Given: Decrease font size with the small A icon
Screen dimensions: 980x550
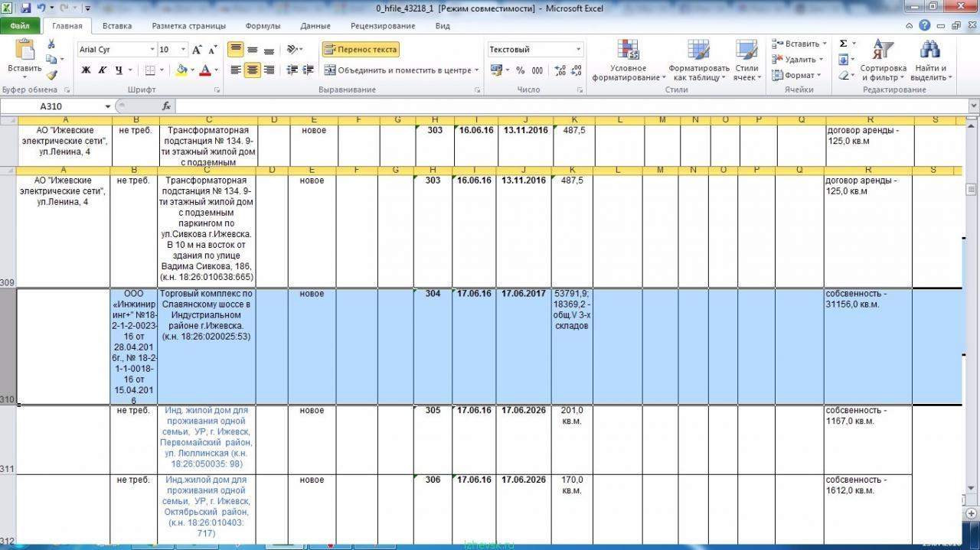Looking at the screenshot, I should pyautogui.click(x=213, y=50).
